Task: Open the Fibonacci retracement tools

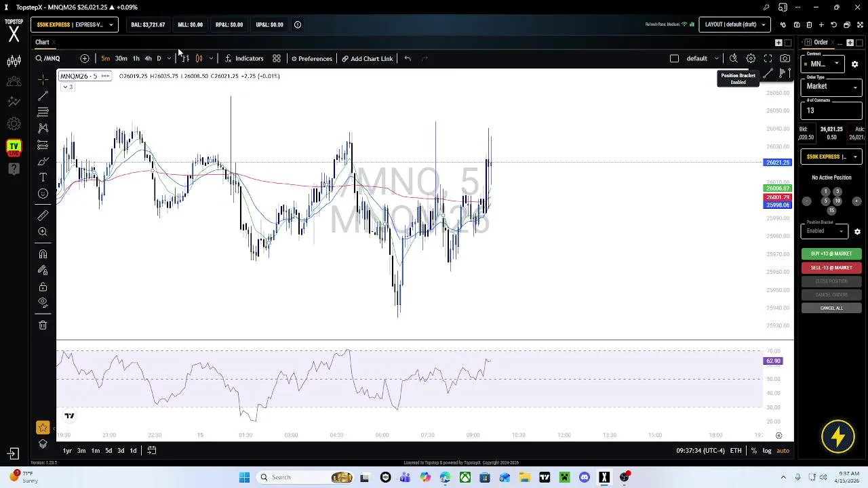Action: click(x=43, y=112)
